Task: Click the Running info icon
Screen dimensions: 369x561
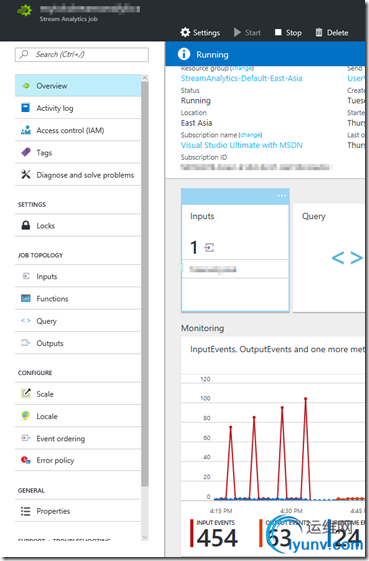Action: (184, 54)
